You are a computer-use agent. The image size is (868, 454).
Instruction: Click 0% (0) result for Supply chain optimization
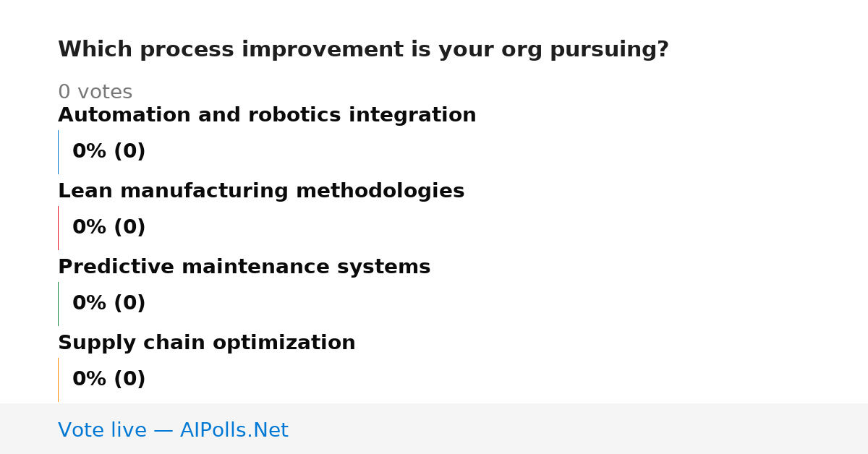pos(109,380)
